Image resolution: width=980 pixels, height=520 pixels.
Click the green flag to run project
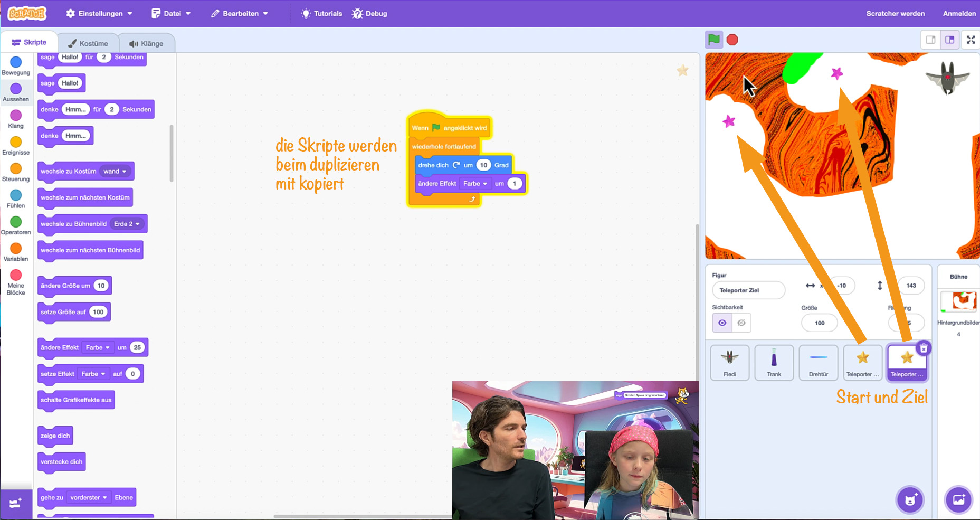(x=713, y=40)
